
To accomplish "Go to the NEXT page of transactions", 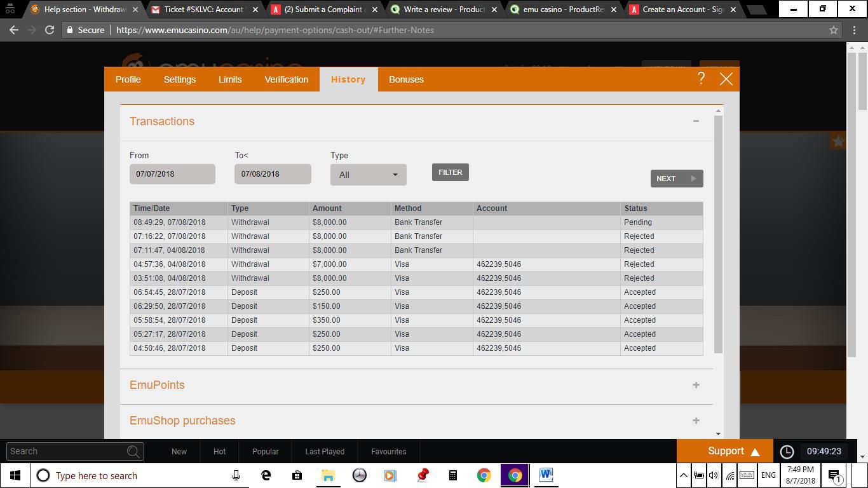I will 677,179.
